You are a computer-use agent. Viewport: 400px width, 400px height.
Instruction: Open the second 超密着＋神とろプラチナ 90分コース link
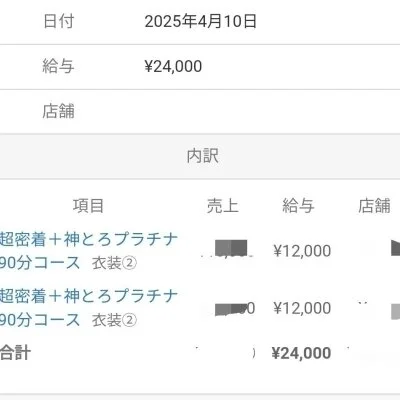[x=89, y=308]
